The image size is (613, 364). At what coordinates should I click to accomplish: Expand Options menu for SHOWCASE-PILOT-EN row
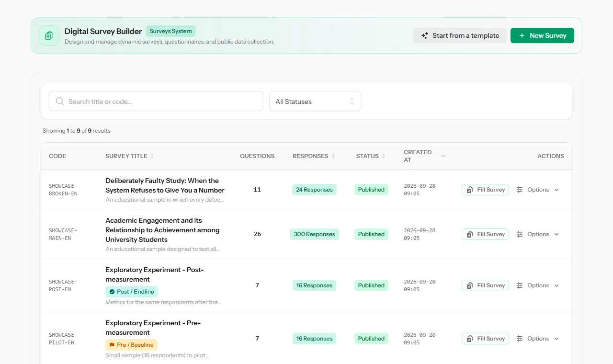(537, 339)
